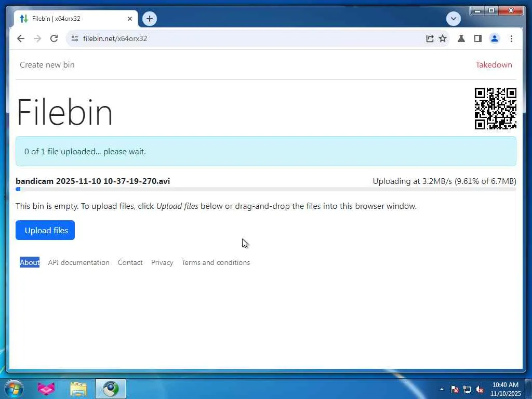Image resolution: width=532 pixels, height=399 pixels.
Task: Click the Uploading at 3.2MB/s status text
Action: (445, 181)
